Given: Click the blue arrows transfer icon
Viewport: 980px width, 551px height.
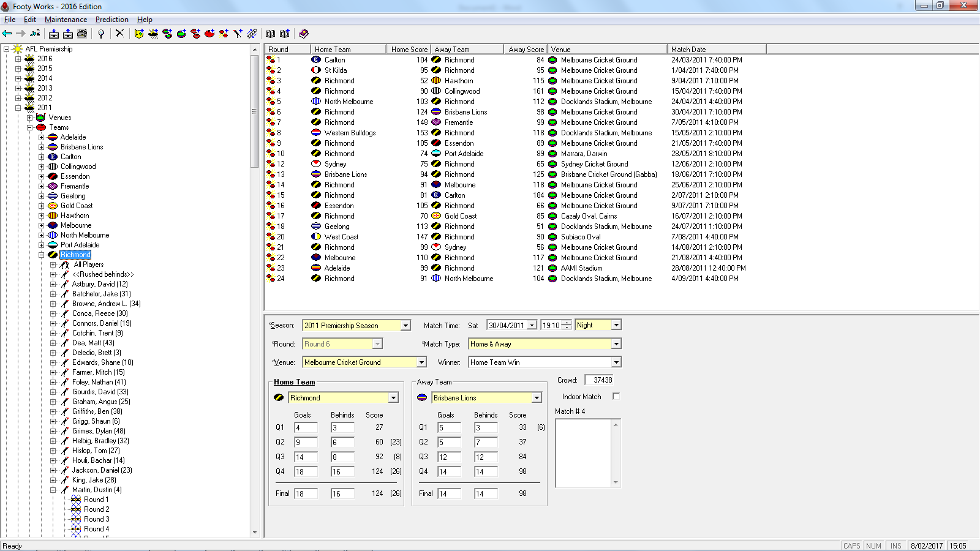Looking at the screenshot, I should click(x=252, y=34).
